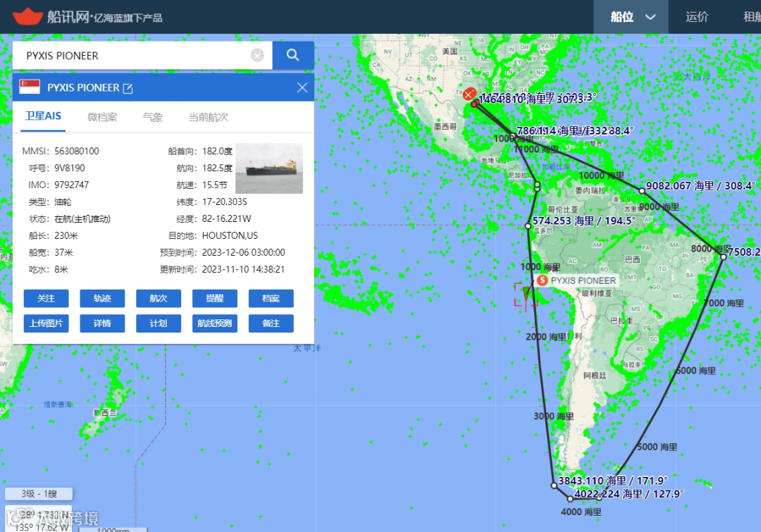761x532 pixels.
Task: Click the 计划 button
Action: pyautogui.click(x=159, y=323)
